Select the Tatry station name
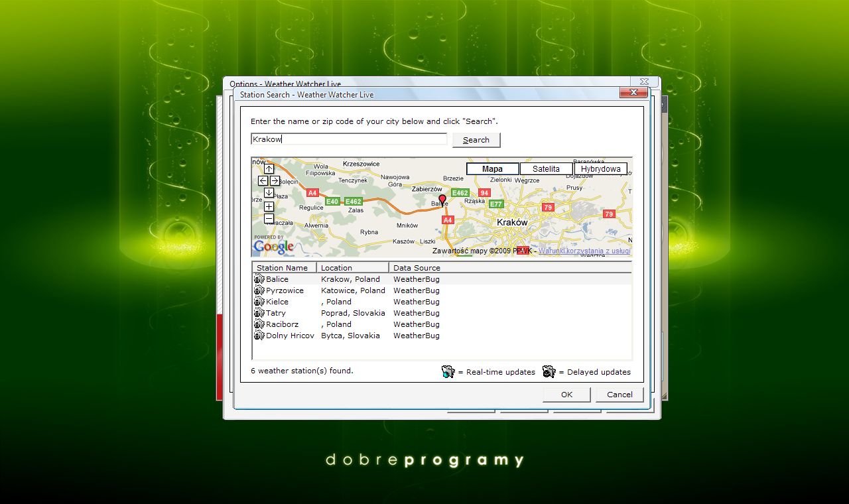Screen dimensions: 849x504 276,313
